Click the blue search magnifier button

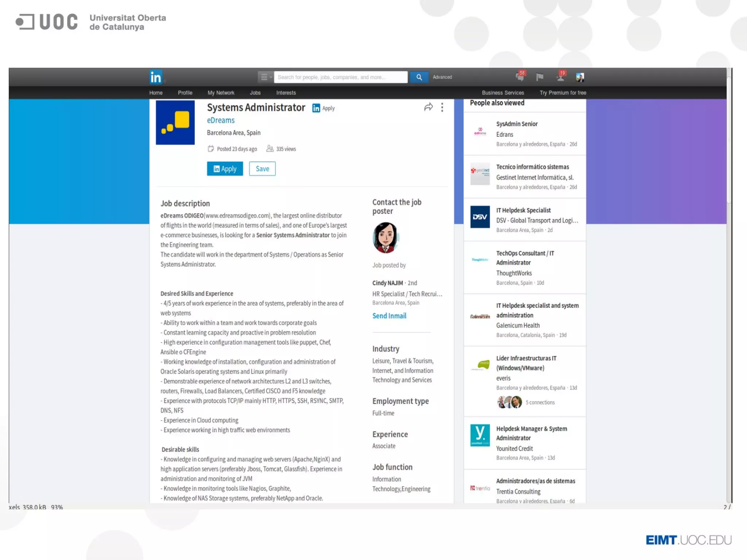pyautogui.click(x=419, y=77)
